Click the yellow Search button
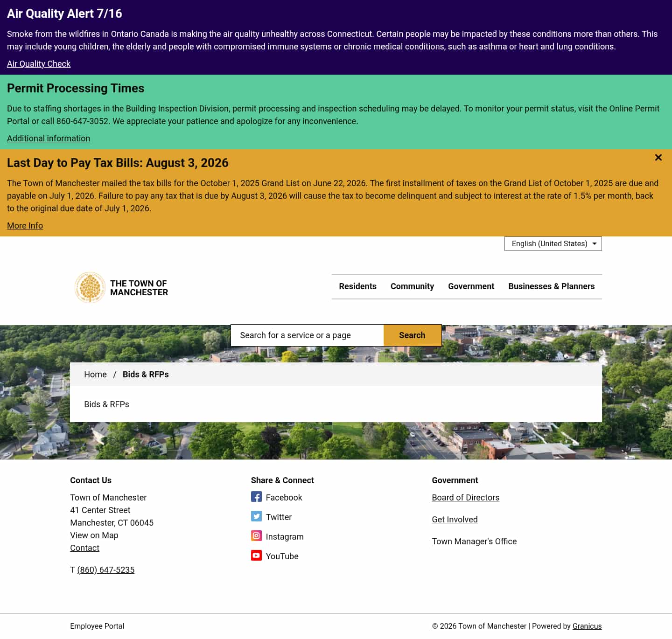The height and width of the screenshot is (639, 672). [412, 335]
